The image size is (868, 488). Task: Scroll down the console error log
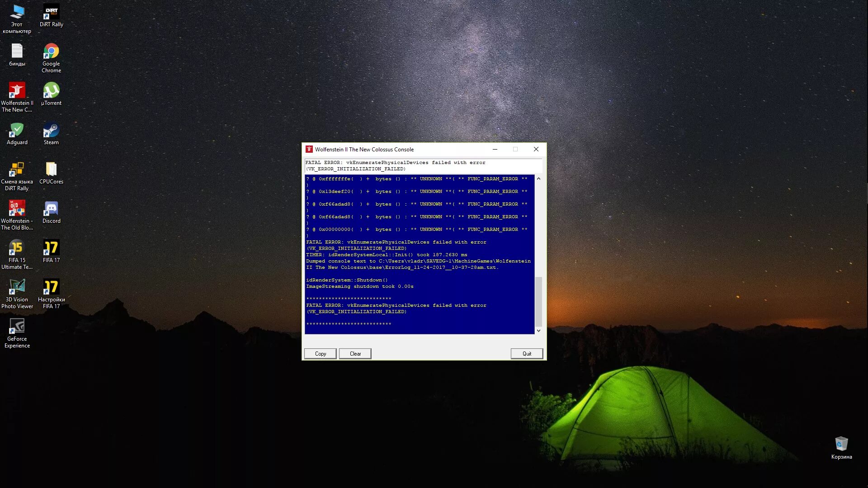tap(538, 330)
